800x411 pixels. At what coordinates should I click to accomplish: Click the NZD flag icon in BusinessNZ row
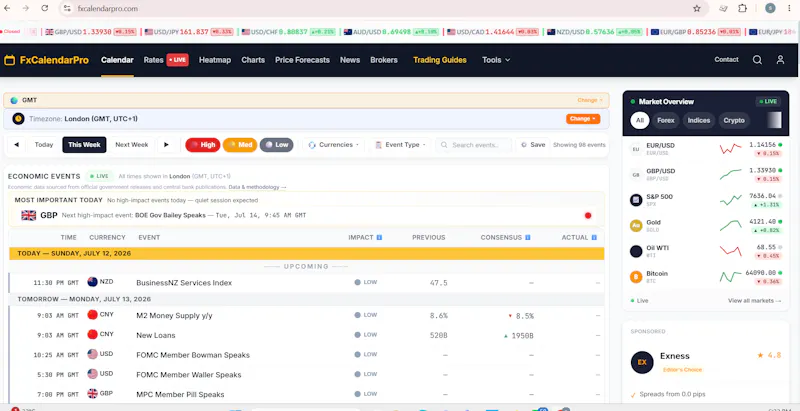tap(92, 282)
